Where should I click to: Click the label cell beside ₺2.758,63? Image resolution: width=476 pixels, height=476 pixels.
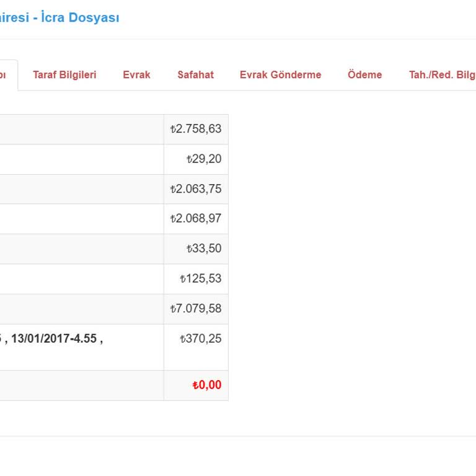coord(81,130)
